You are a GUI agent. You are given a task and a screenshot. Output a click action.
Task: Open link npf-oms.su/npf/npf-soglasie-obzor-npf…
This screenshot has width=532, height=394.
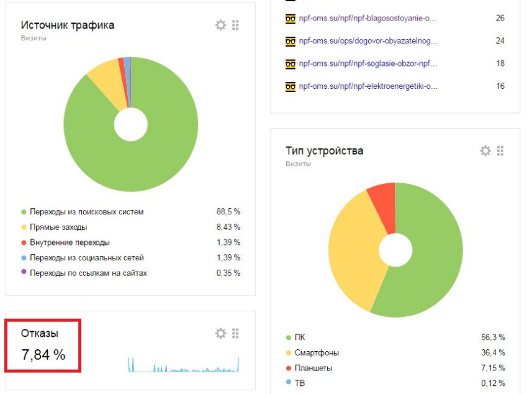pos(368,63)
